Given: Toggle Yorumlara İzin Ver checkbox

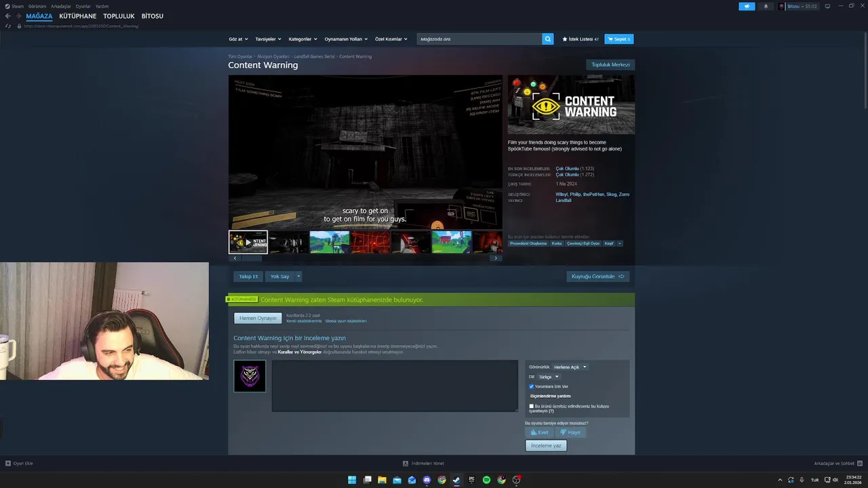Looking at the screenshot, I should pos(532,386).
